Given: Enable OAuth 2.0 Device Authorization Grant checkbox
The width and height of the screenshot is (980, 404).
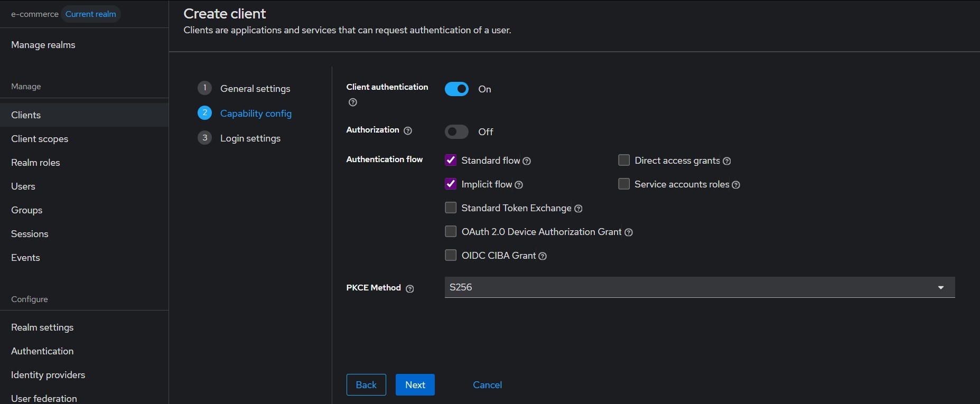Looking at the screenshot, I should coord(451,231).
